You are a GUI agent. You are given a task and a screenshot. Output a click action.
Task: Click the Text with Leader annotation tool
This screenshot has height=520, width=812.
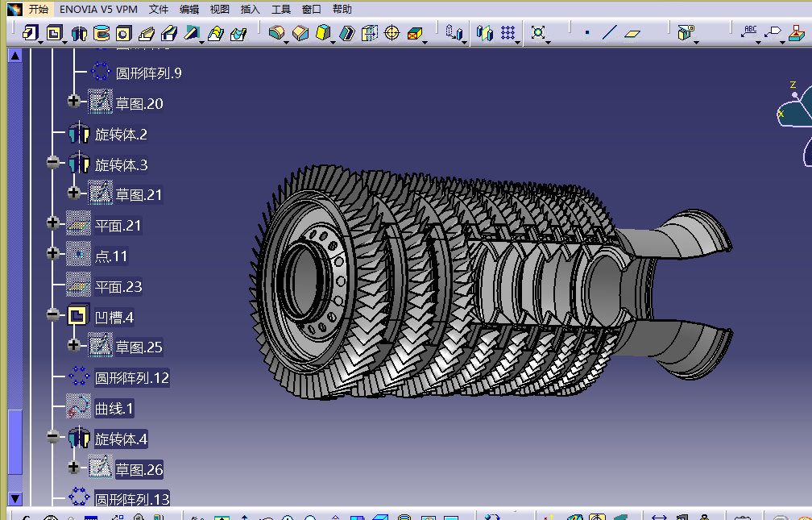[x=749, y=32]
